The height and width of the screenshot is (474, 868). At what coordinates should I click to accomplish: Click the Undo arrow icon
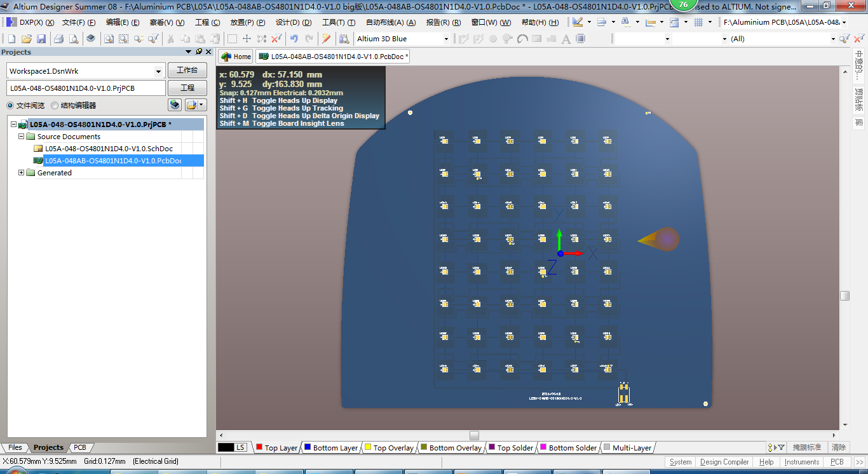click(294, 39)
